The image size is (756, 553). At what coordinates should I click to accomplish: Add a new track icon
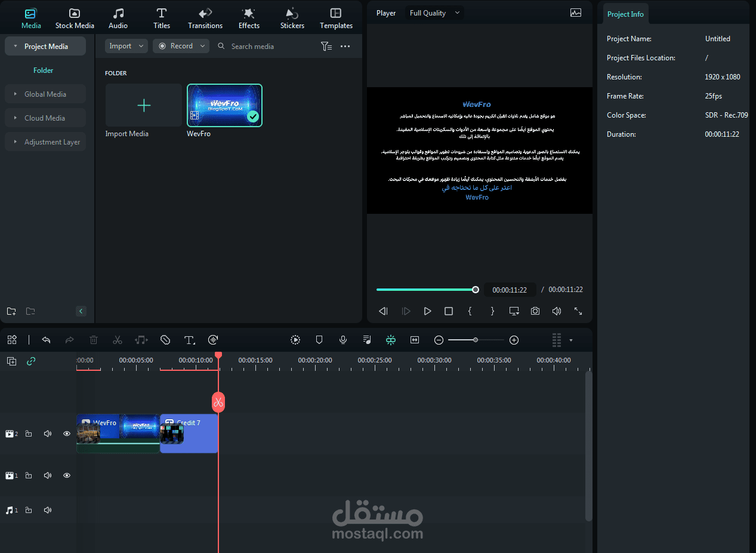pos(11,361)
